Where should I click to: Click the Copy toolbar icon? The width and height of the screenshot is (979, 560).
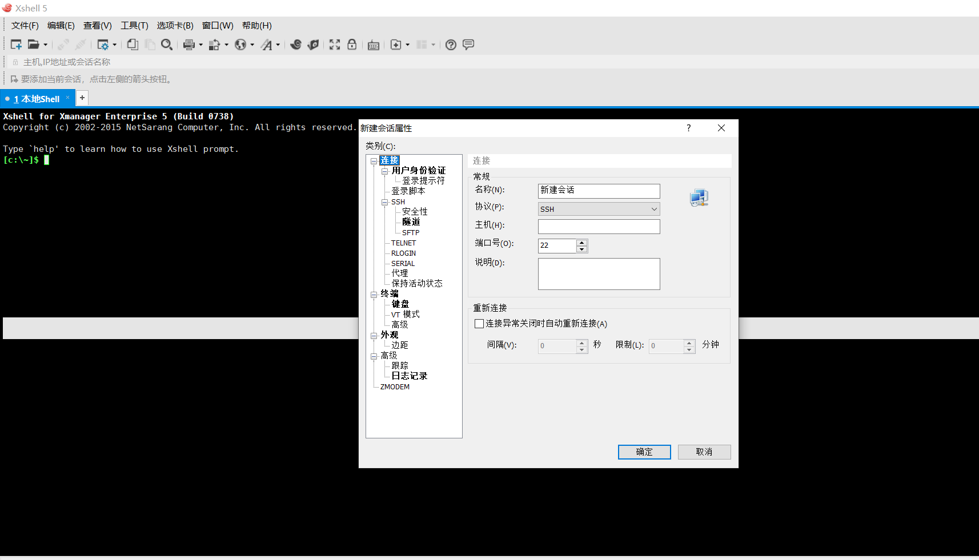[x=133, y=45]
